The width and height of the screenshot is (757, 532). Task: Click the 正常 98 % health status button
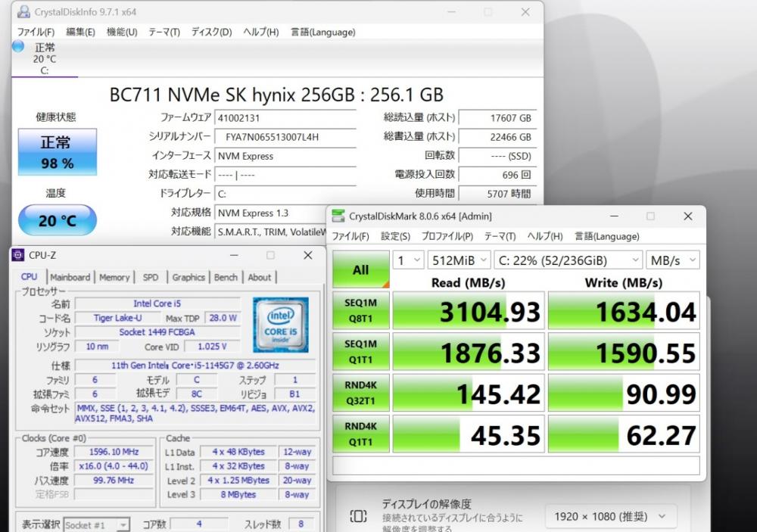coord(58,152)
